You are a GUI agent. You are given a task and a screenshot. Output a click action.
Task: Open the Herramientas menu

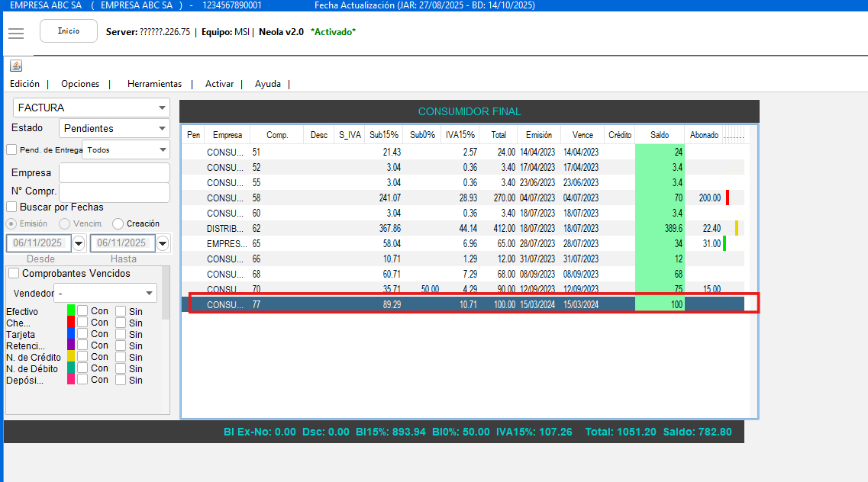pyautogui.click(x=154, y=84)
